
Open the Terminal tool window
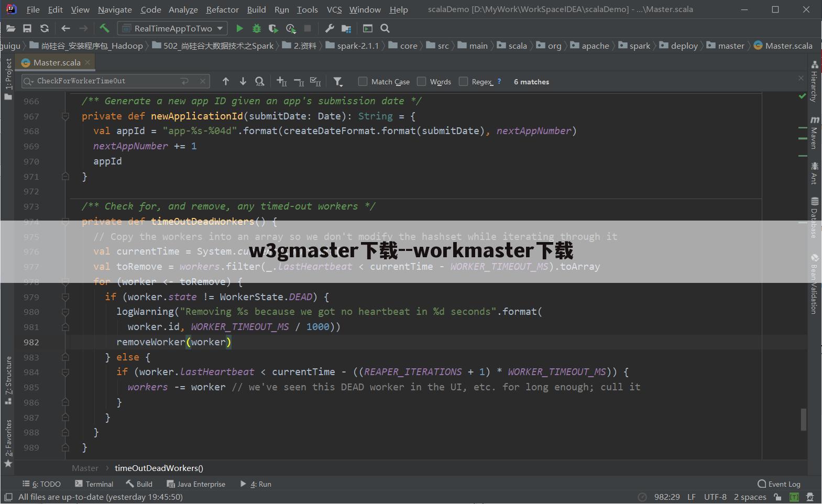coord(94,484)
